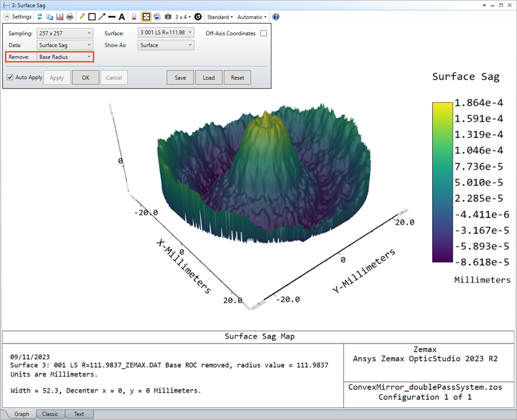Select the arrow drawing tool
The width and height of the screenshot is (517, 420).
(102, 17)
